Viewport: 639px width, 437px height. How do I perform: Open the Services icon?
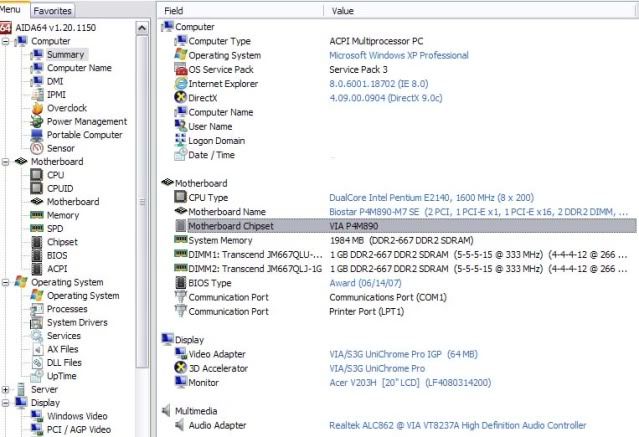point(37,336)
